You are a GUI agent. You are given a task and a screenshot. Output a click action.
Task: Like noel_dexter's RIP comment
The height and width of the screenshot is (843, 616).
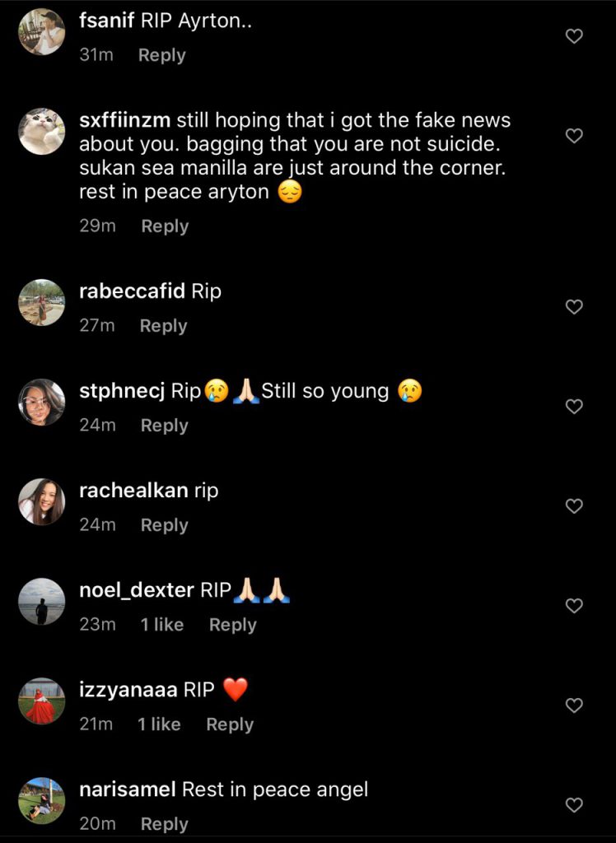click(575, 606)
